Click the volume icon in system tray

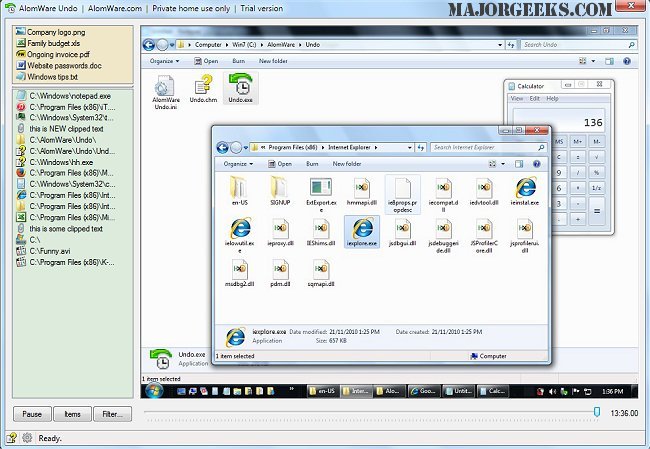[x=552, y=391]
